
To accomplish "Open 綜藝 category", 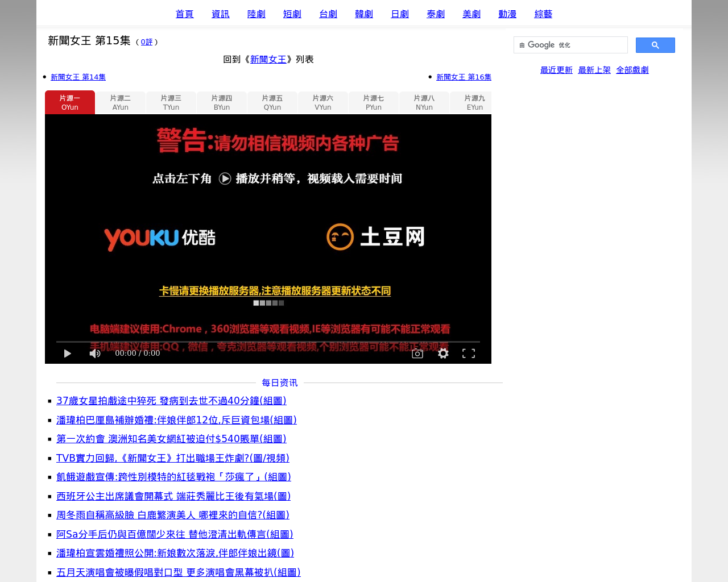I will click(543, 14).
